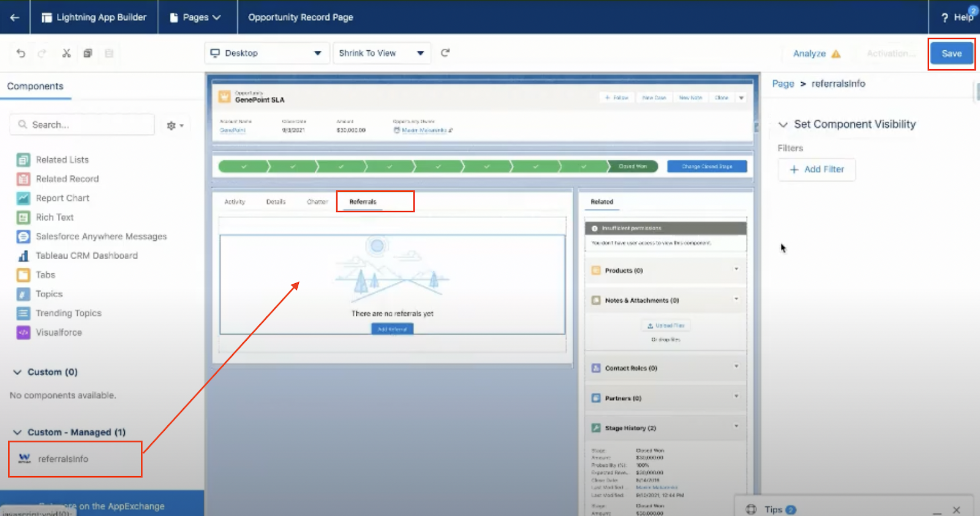Image resolution: width=980 pixels, height=516 pixels.
Task: Open the Shrink To View dropdown
Action: tap(381, 53)
